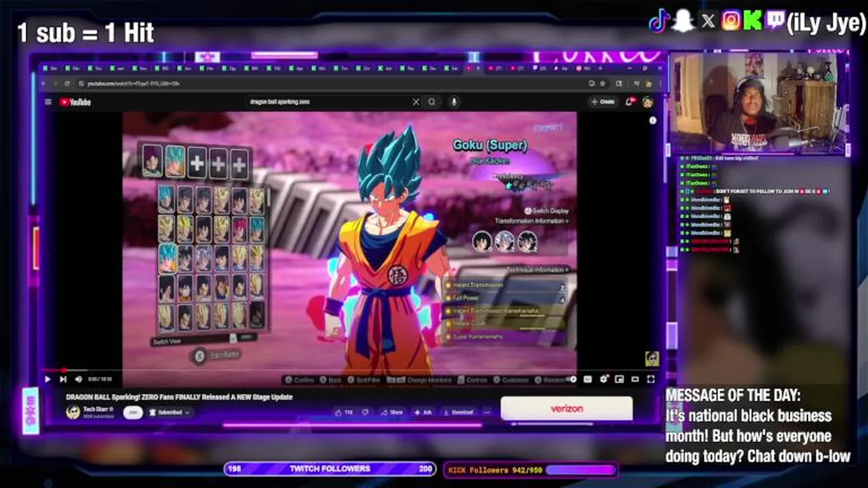Image resolution: width=868 pixels, height=488 pixels.
Task: Click the KICK Followers 942/950 bar
Action: tap(530, 470)
